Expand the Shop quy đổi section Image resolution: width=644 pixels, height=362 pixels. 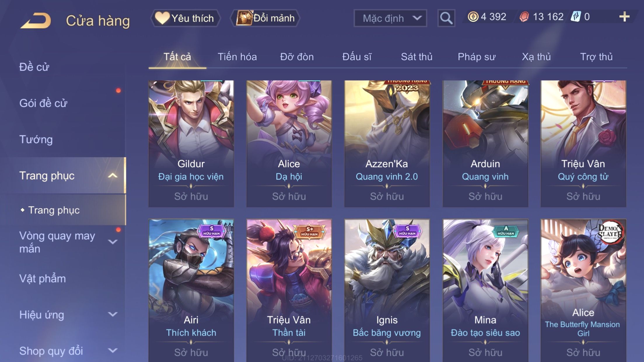click(113, 351)
